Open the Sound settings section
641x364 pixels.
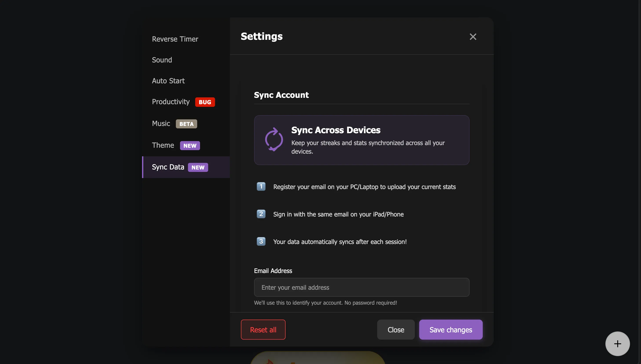[x=162, y=60]
